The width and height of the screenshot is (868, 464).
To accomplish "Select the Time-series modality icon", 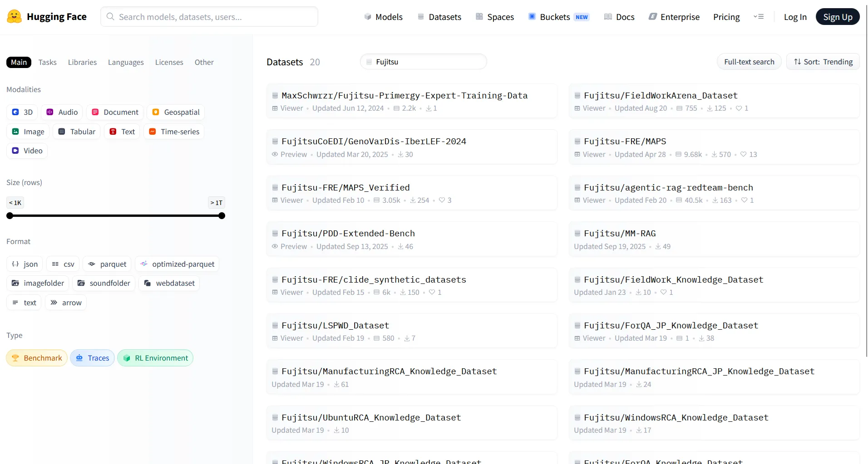I will click(x=153, y=132).
